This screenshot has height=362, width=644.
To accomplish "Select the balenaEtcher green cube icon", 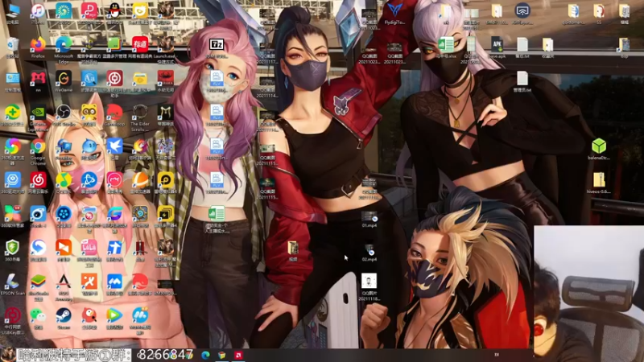I will (x=599, y=149).
